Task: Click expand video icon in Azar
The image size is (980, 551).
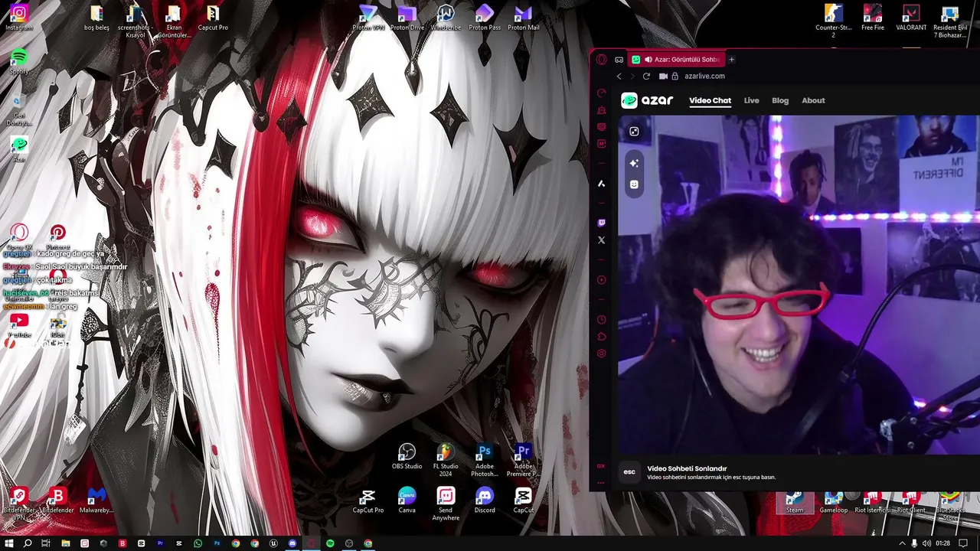Action: click(x=634, y=132)
